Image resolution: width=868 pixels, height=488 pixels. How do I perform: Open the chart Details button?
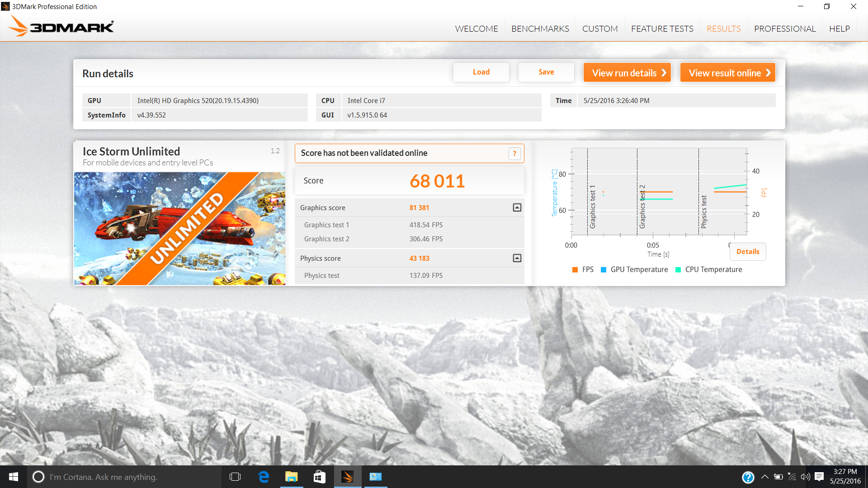click(x=748, y=252)
